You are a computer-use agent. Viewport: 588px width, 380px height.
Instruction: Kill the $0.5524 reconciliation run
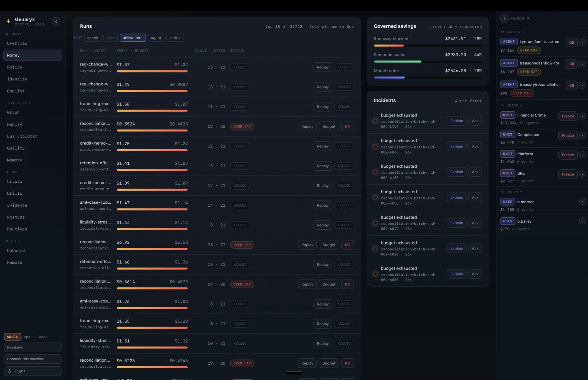tap(347, 127)
